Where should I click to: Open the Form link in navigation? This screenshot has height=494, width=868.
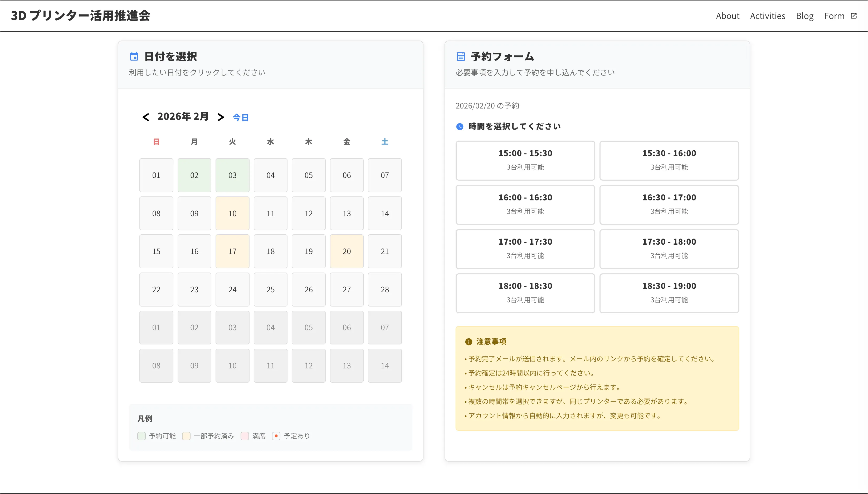(834, 16)
